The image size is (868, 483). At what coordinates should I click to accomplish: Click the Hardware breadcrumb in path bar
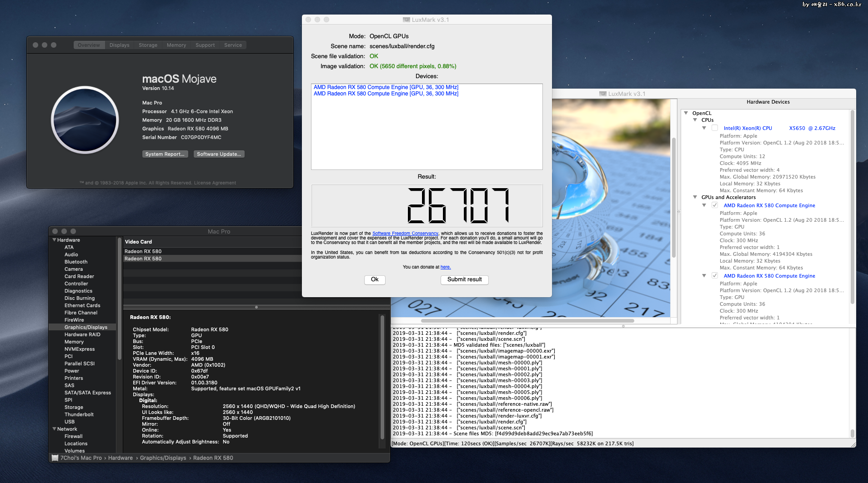click(x=120, y=458)
